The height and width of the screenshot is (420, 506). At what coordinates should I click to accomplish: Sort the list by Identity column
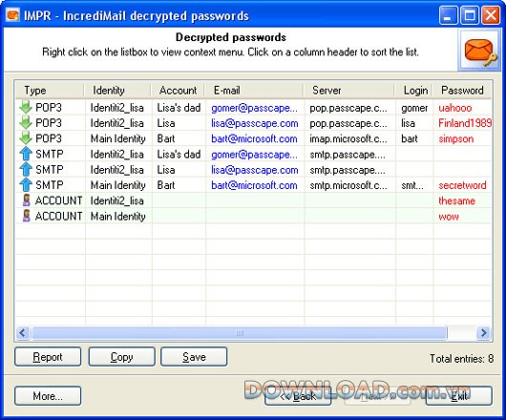117,91
